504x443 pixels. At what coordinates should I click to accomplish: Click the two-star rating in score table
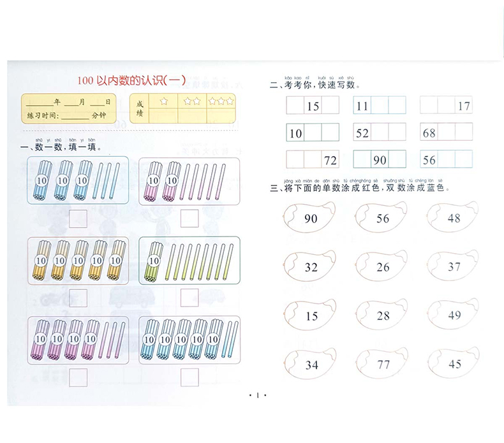click(192, 101)
